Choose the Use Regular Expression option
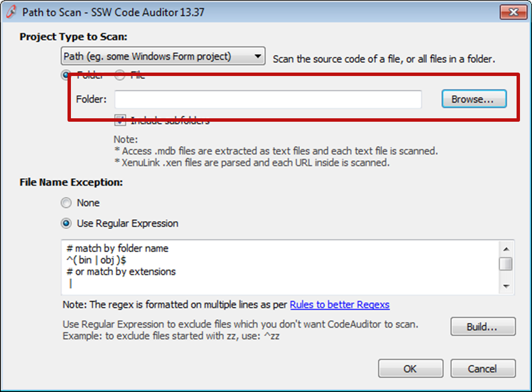Viewport: 532px width, 392px height. [x=67, y=223]
